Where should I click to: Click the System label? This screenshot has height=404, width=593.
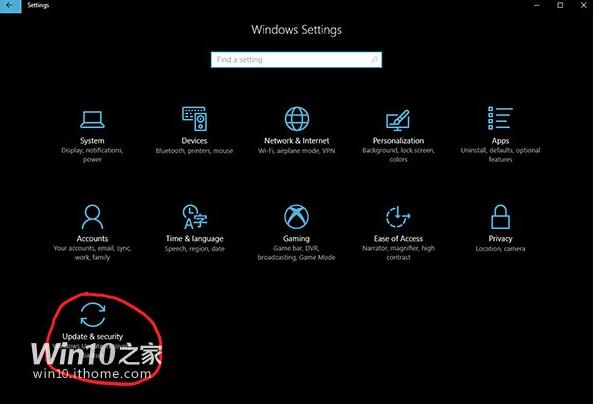click(92, 141)
